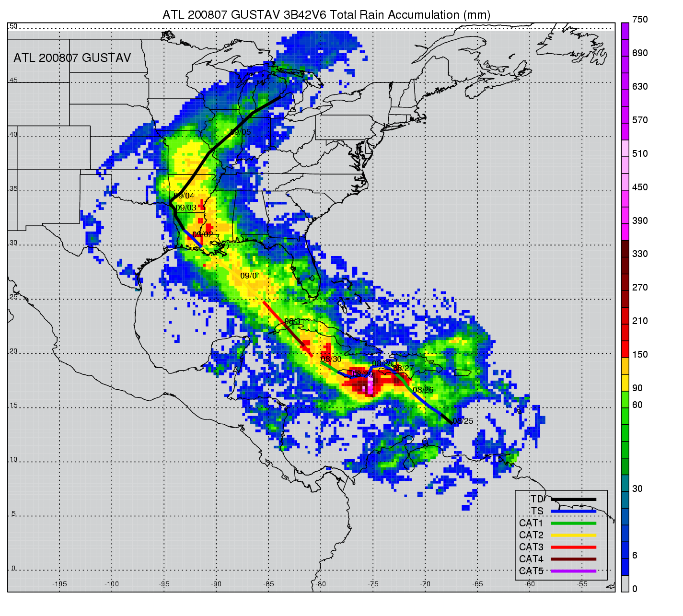683x616 pixels.
Task: Pick the 08/26 track date label
Action: coord(423,390)
